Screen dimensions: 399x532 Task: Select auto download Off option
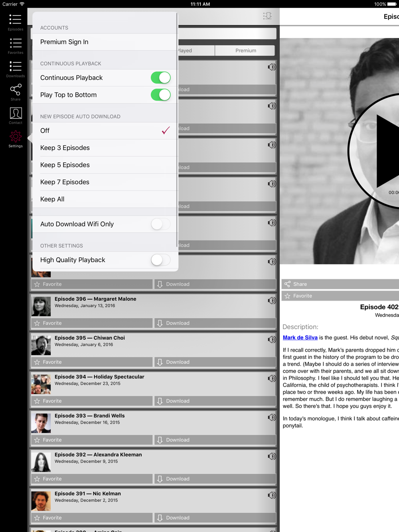105,131
